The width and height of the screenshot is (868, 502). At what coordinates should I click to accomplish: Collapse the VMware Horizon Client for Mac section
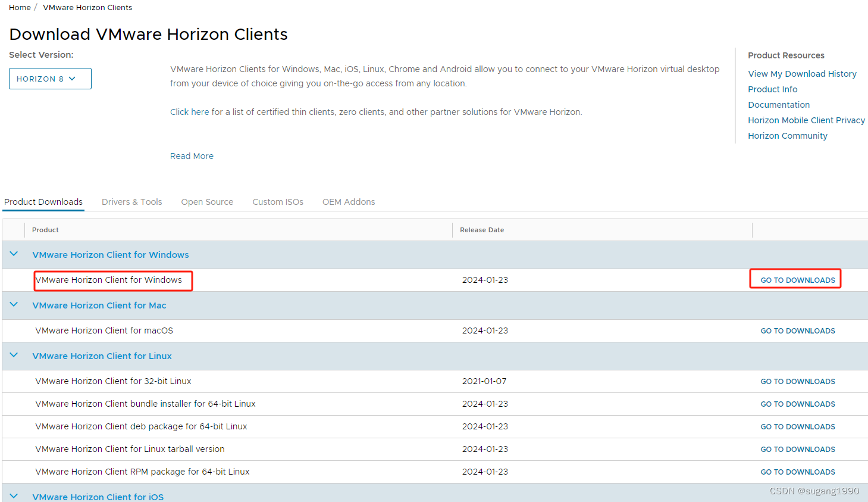tap(14, 305)
